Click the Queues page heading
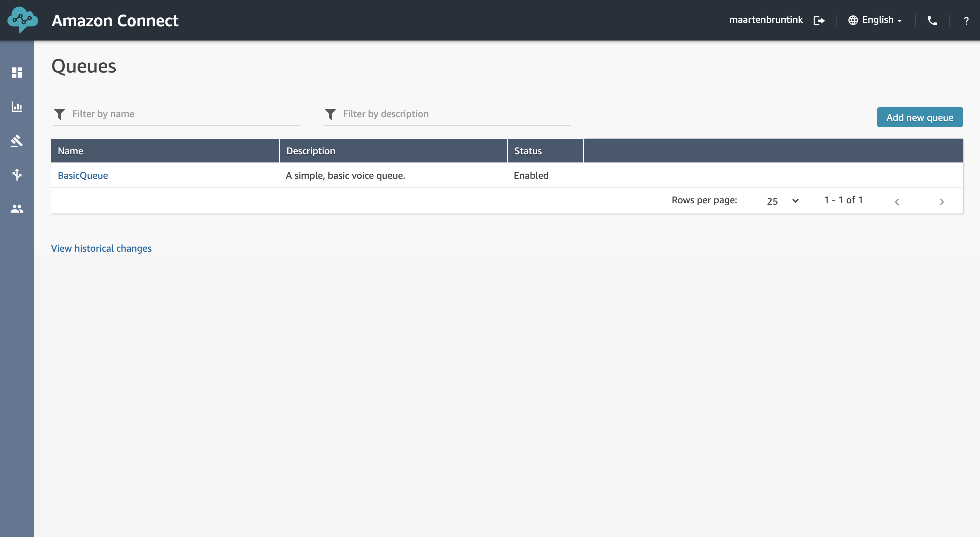Image resolution: width=980 pixels, height=537 pixels. pyautogui.click(x=84, y=66)
